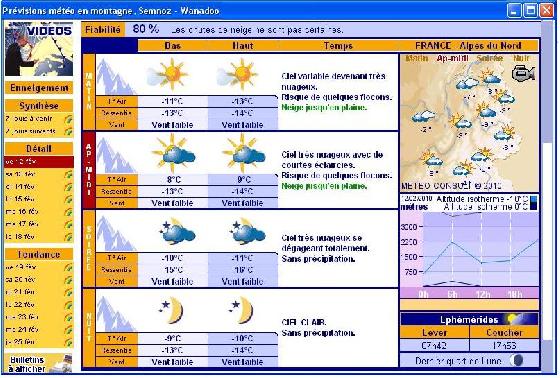Click green icon beside 've 19 fév'

[x=68, y=267]
